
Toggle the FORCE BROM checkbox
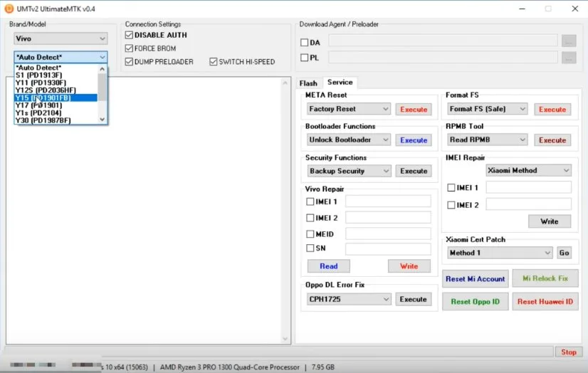pyautogui.click(x=129, y=48)
